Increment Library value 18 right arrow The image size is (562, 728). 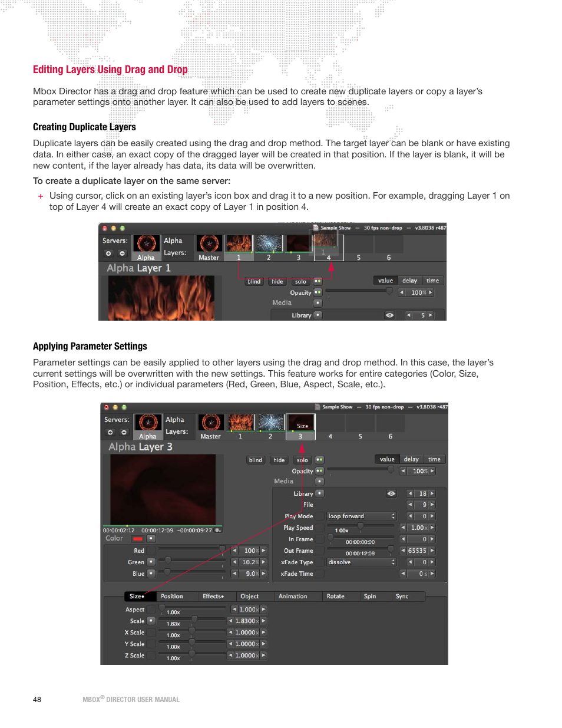tap(432, 494)
